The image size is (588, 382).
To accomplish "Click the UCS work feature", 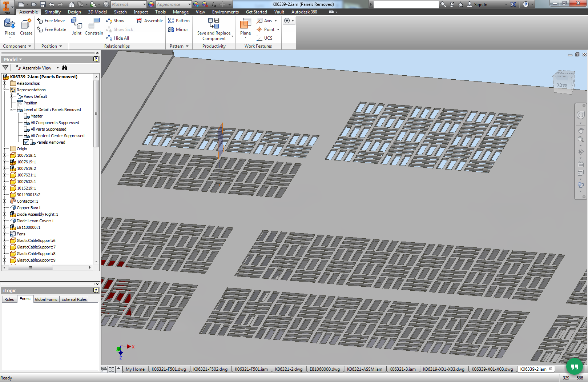I will 264,38.
